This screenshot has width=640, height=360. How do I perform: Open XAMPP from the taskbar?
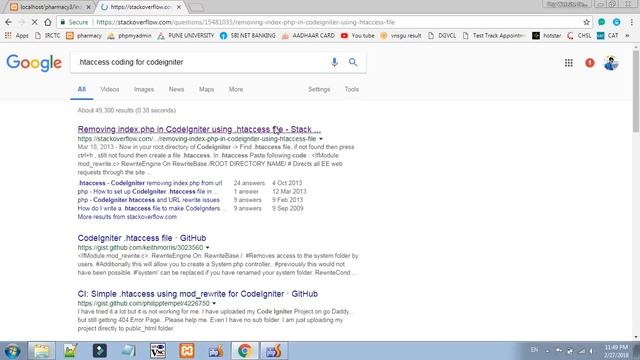coord(187,351)
